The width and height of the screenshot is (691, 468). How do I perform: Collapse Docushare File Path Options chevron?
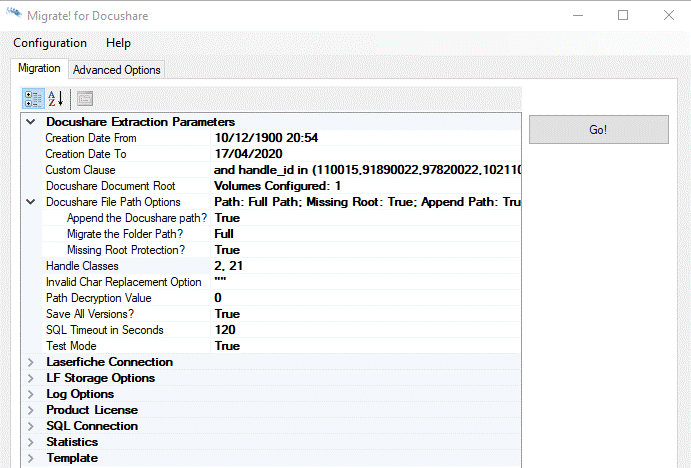pyautogui.click(x=30, y=202)
